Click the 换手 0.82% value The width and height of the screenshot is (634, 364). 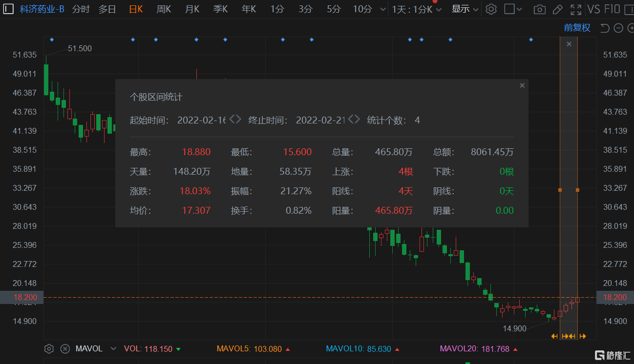(x=299, y=210)
